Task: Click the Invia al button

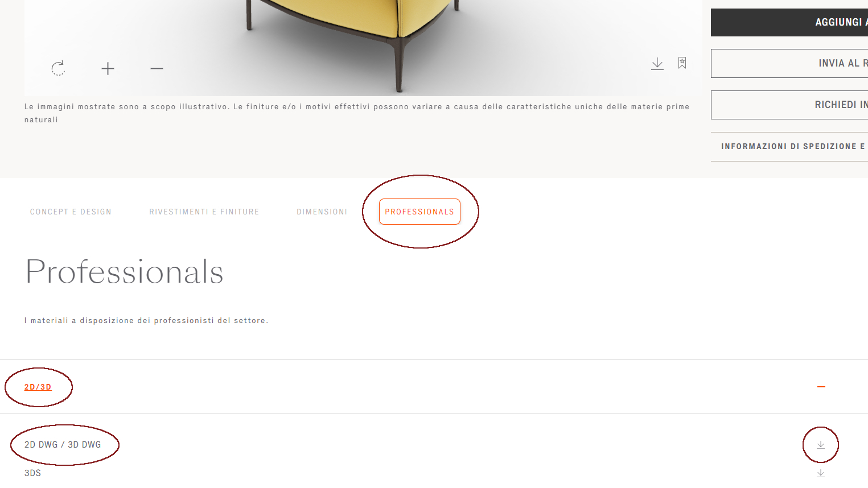Action: point(789,63)
